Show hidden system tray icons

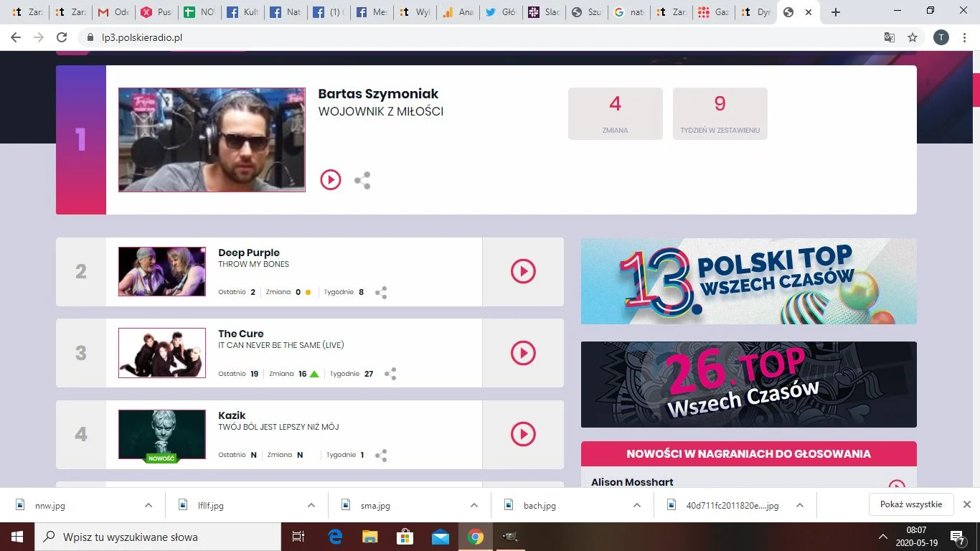(883, 537)
